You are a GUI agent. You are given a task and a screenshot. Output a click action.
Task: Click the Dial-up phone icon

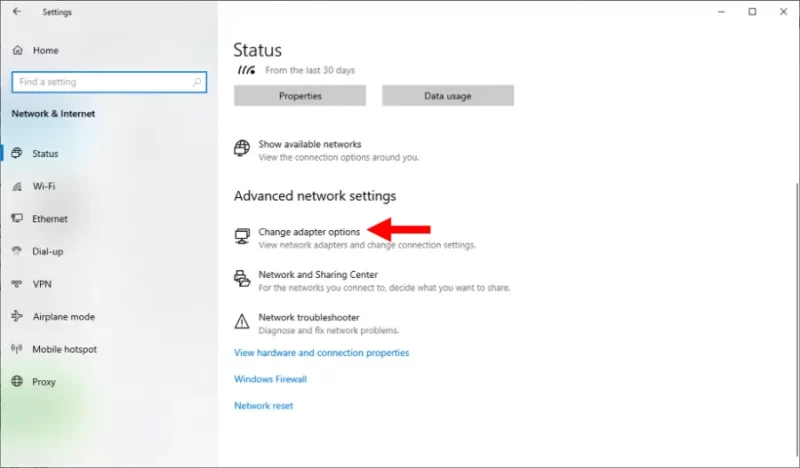[17, 251]
